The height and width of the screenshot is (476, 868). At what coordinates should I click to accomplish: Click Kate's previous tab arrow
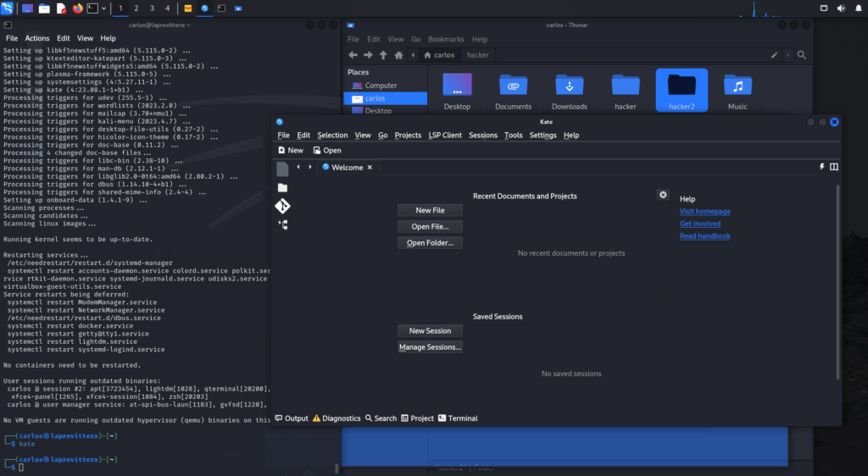[298, 167]
